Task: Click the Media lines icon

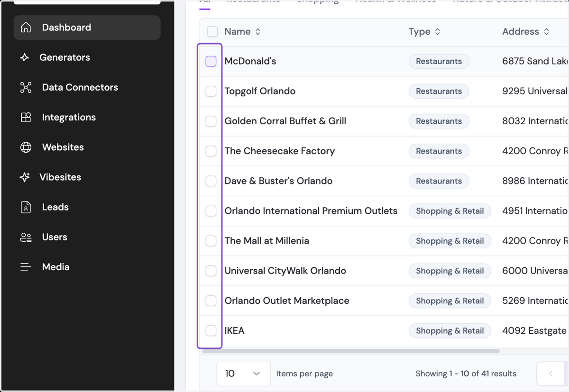Action: [x=26, y=267]
